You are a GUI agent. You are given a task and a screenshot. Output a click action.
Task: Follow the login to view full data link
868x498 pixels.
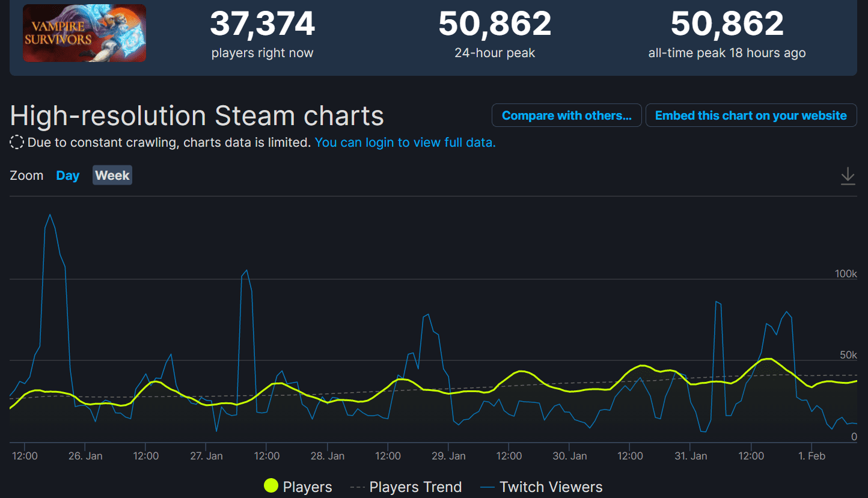(x=405, y=143)
